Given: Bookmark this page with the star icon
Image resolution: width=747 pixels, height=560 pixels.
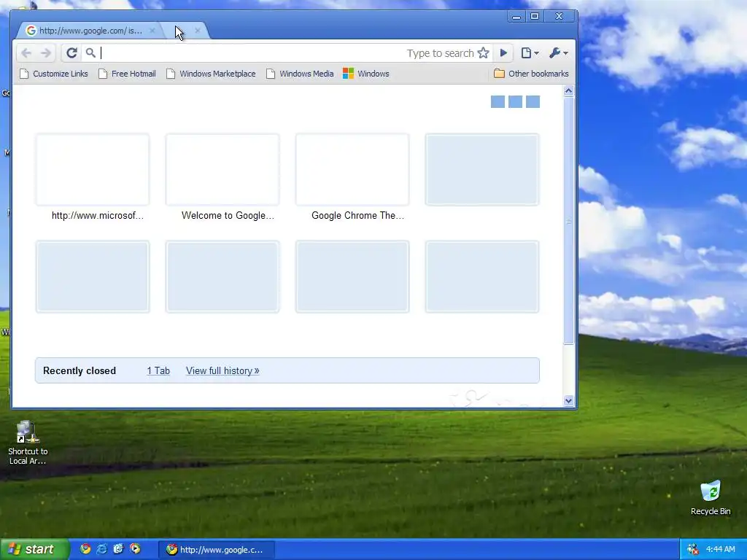Looking at the screenshot, I should click(x=483, y=52).
